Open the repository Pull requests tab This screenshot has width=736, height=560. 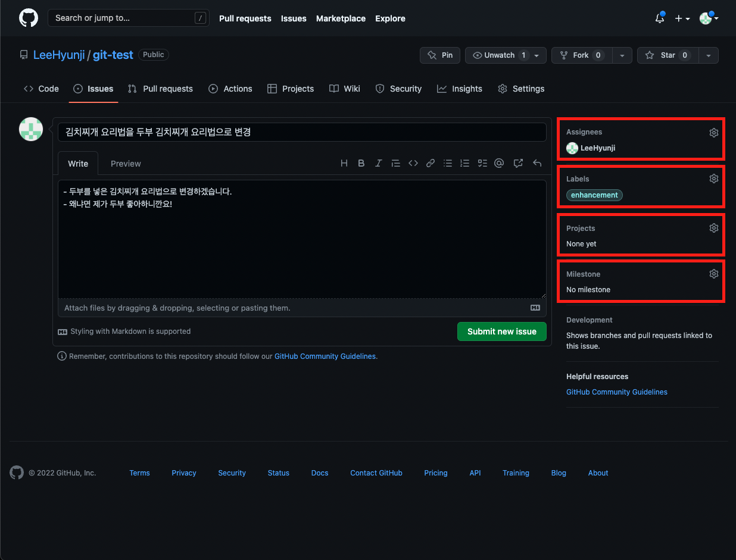pyautogui.click(x=160, y=89)
